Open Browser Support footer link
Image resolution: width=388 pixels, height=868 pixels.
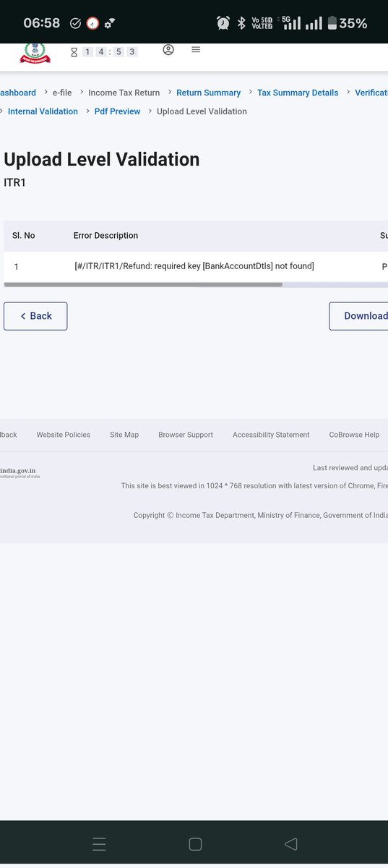(186, 435)
